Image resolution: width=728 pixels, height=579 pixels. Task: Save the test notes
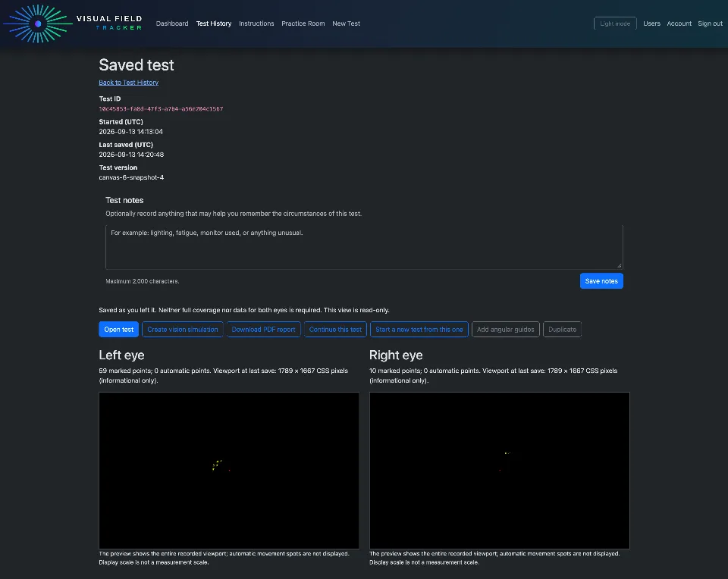pos(601,281)
